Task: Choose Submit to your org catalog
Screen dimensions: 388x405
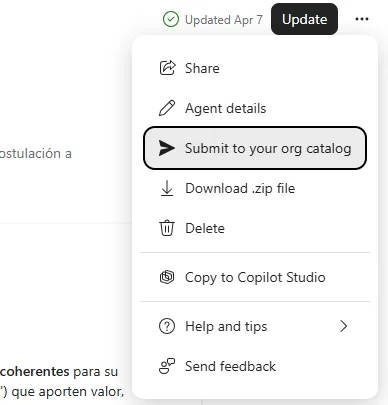Action: (x=255, y=148)
